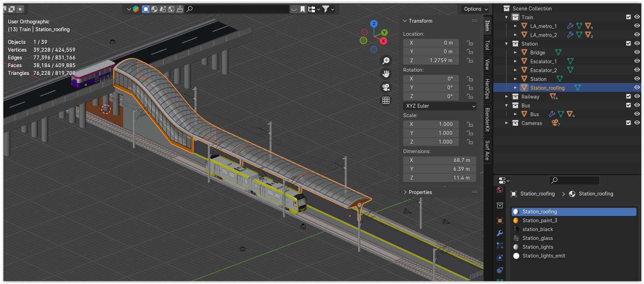644x284 pixels.
Task: Open the BlenderKit sidebar tab
Action: pyautogui.click(x=487, y=120)
